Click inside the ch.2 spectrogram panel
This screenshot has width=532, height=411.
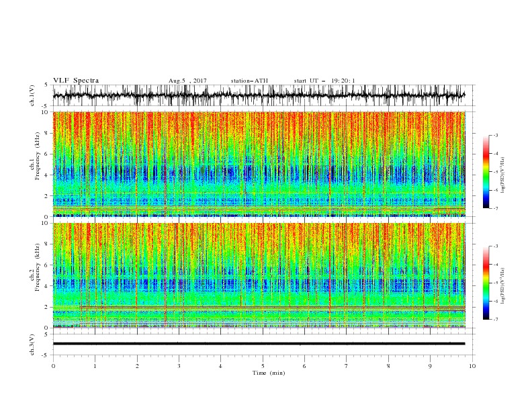(259, 275)
